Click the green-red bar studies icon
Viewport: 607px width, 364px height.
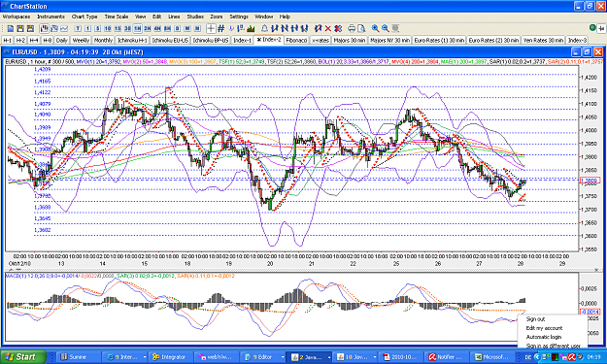(251, 28)
